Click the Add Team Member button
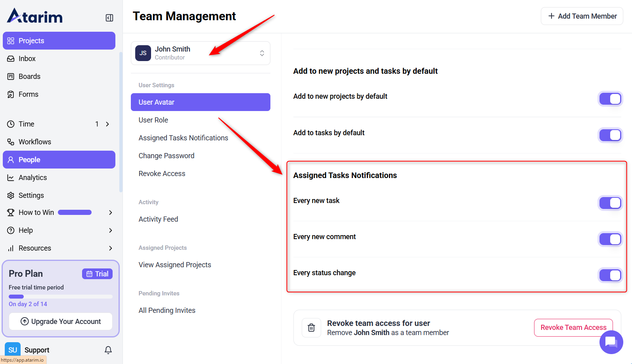The height and width of the screenshot is (364, 632). pos(582,16)
